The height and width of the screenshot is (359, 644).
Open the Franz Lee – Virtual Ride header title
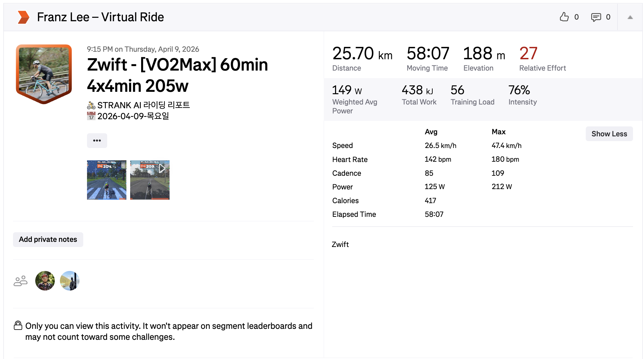click(x=100, y=17)
